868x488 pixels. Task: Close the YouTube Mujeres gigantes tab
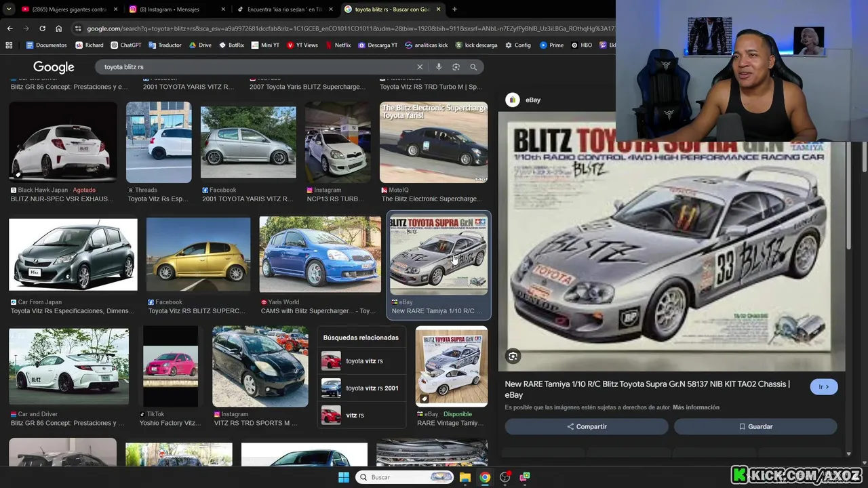(x=115, y=9)
